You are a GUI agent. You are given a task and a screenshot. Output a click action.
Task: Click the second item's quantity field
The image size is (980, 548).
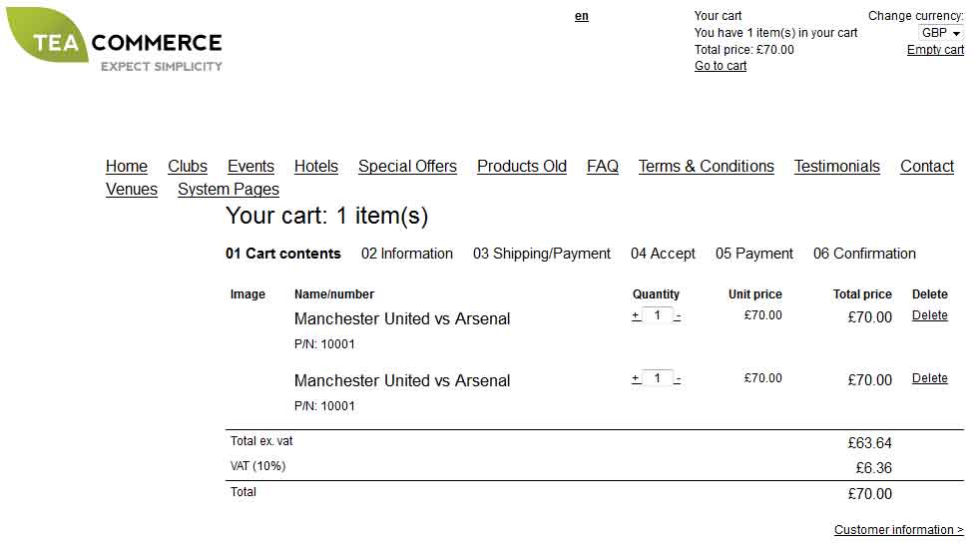point(657,378)
